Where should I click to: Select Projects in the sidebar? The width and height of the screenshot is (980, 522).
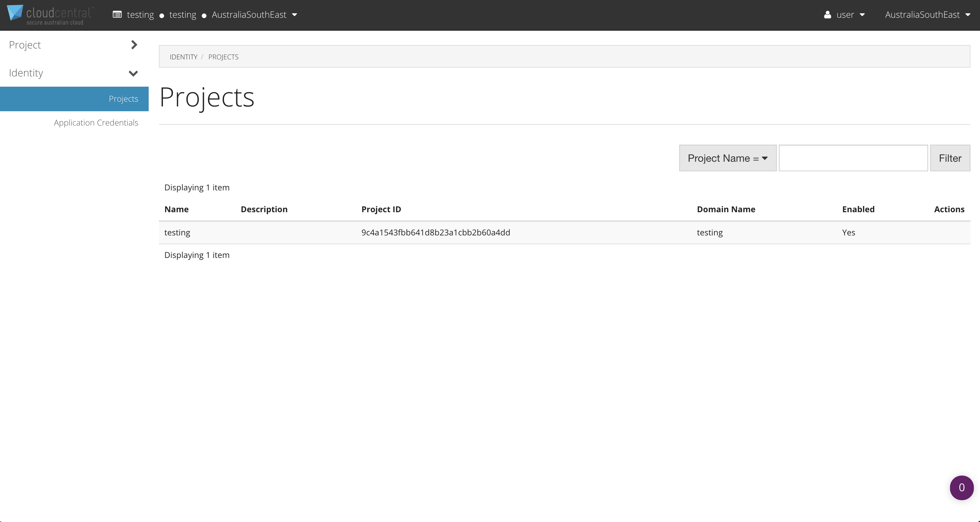coord(123,99)
